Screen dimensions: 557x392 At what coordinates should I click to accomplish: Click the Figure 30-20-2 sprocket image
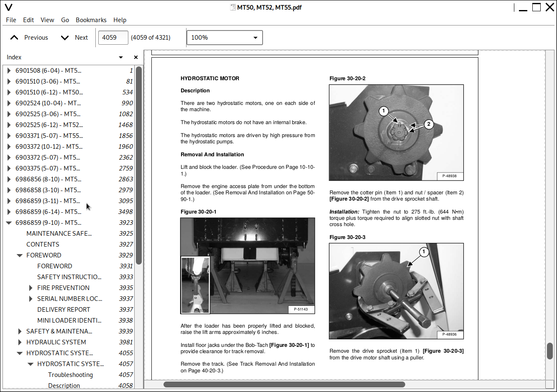point(396,132)
